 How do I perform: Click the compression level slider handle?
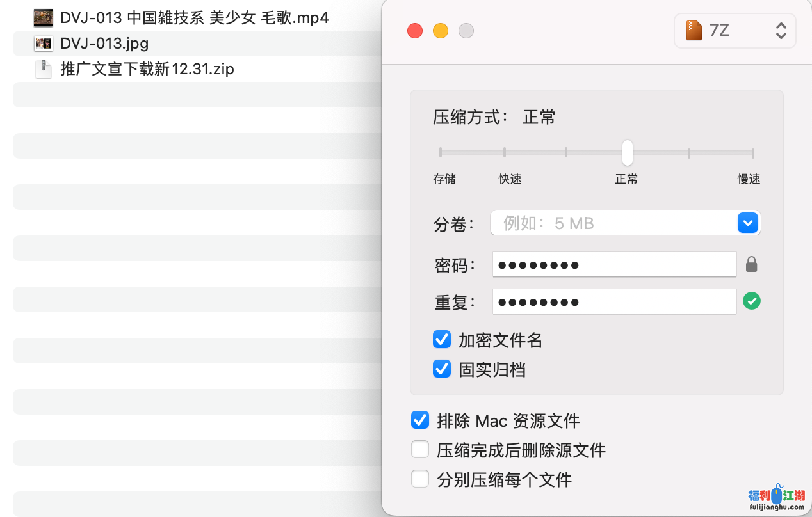[628, 153]
